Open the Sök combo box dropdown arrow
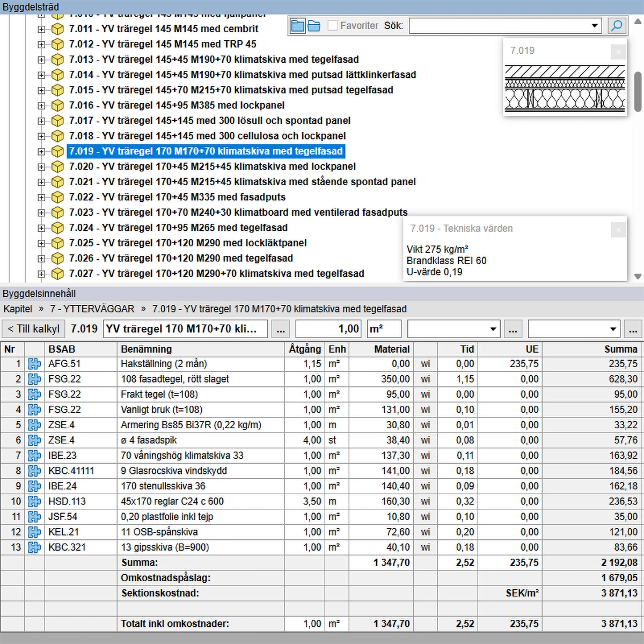 pos(595,26)
